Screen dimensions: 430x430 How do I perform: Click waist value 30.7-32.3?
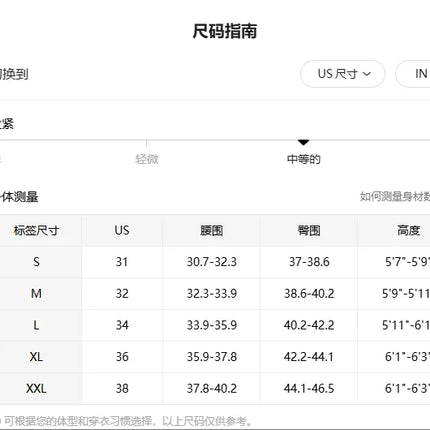click(x=212, y=262)
